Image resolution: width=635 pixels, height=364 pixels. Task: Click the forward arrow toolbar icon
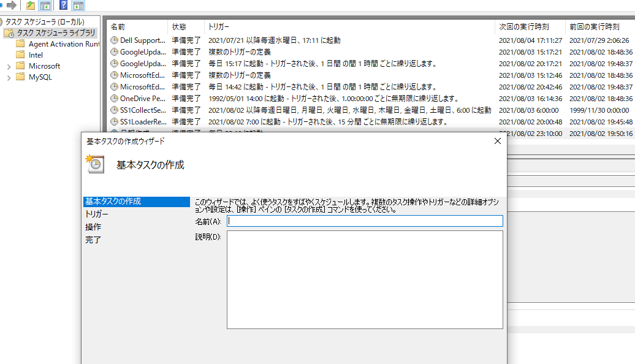12,6
